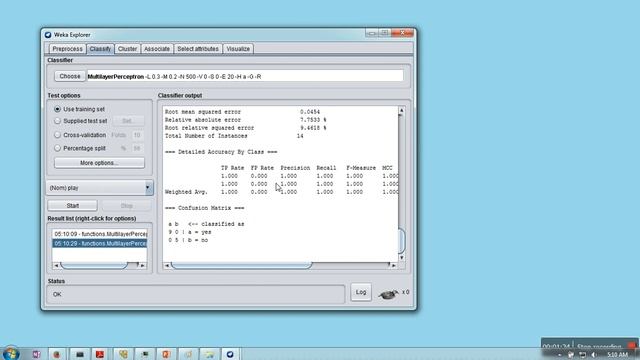Click the Root mean squared error line

[x=242, y=112]
